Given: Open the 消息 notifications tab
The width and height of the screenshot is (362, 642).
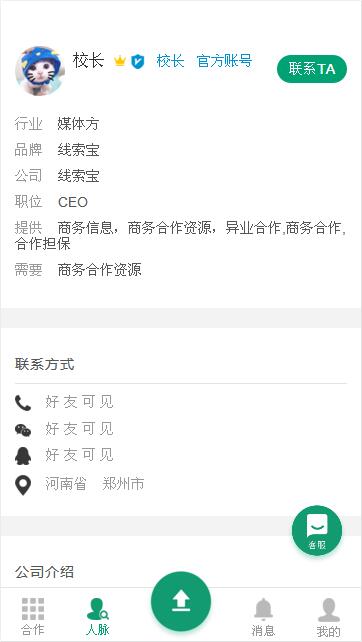Looking at the screenshot, I should point(263,617).
